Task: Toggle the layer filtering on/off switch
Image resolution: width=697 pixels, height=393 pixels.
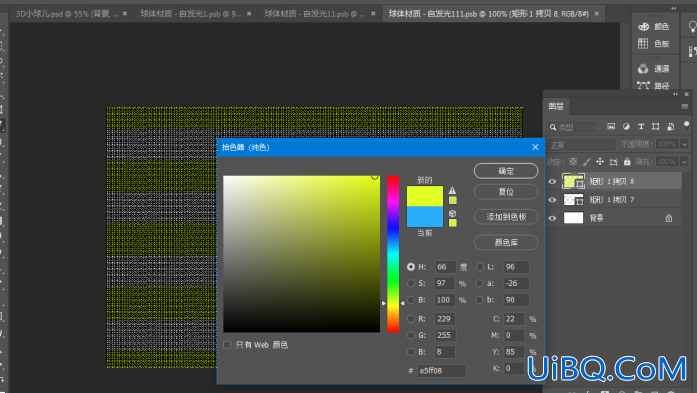Action: tap(686, 126)
